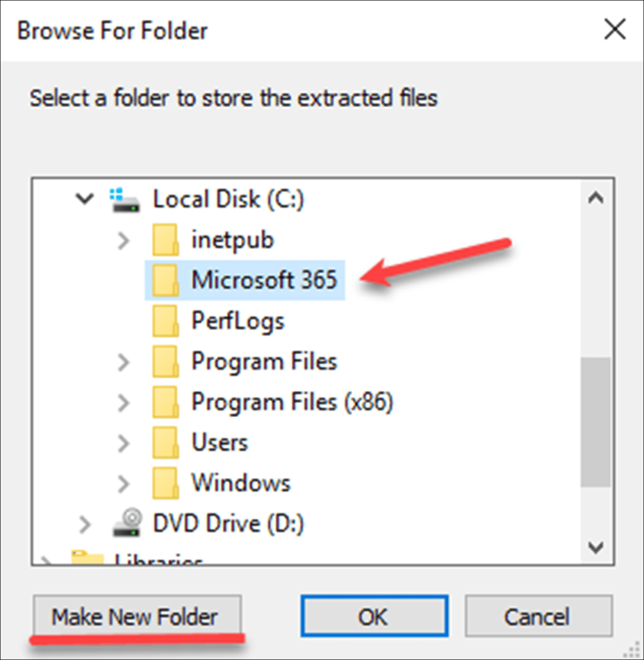
Task: Select the Users tree item
Action: (x=219, y=442)
